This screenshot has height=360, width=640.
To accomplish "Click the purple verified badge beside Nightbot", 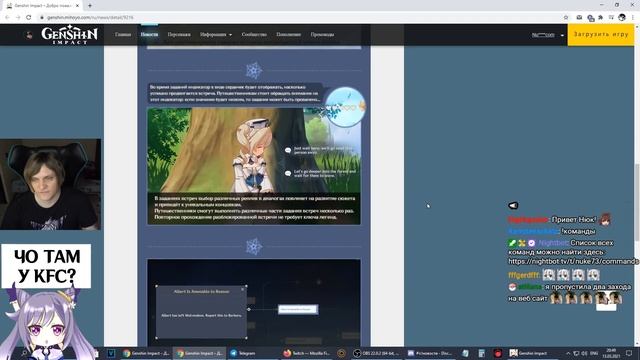I will click(531, 243).
